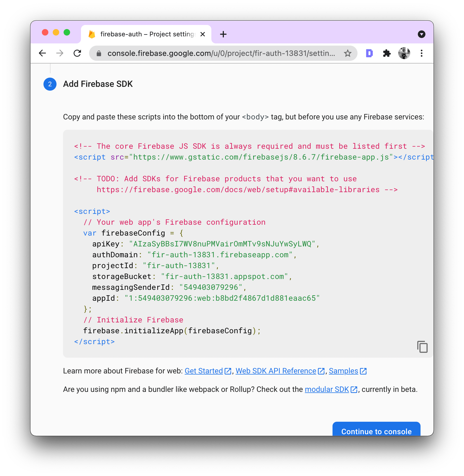Click the appId value string
This screenshot has height=476, width=464.
tap(222, 298)
